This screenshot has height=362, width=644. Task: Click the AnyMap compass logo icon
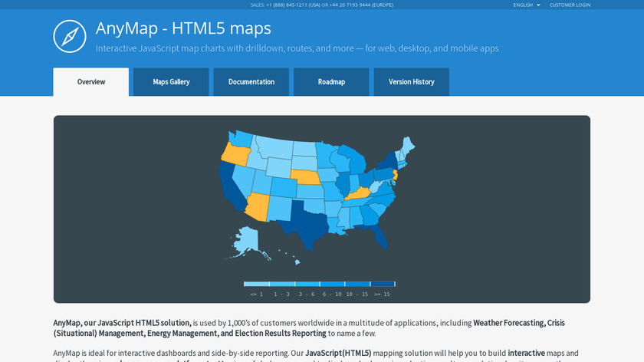pyautogui.click(x=70, y=36)
